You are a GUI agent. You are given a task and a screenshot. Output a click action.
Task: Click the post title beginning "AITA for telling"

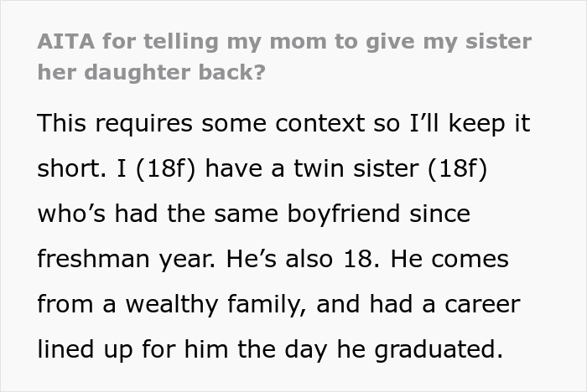point(285,42)
